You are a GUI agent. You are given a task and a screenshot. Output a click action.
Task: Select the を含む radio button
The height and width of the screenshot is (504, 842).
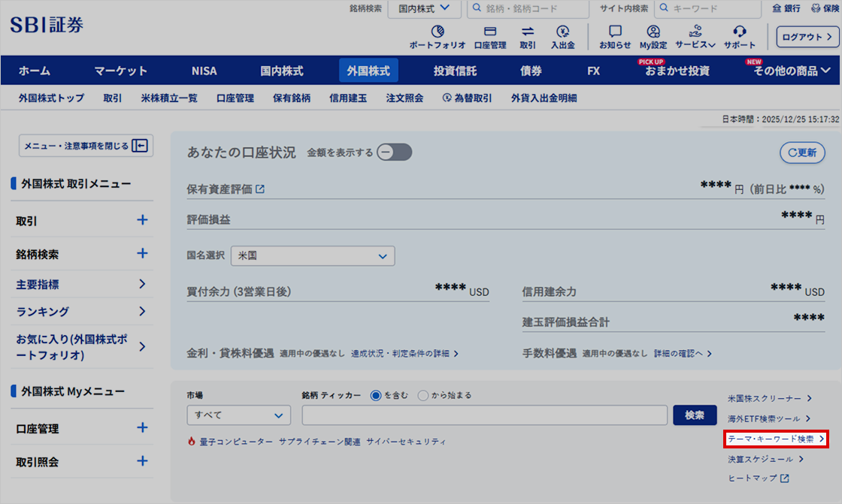(x=376, y=395)
